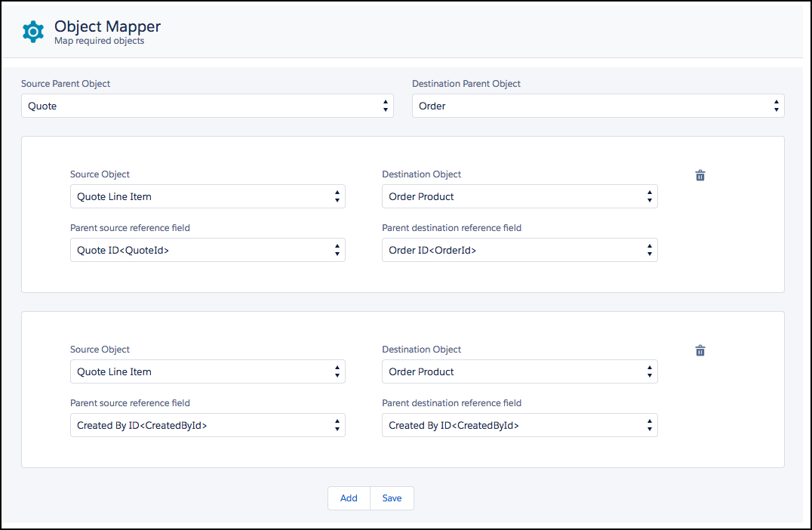Screen dimensions: 812x530
Task: Open Destination Object dropdown above destination Created By ID
Action: [x=520, y=371]
